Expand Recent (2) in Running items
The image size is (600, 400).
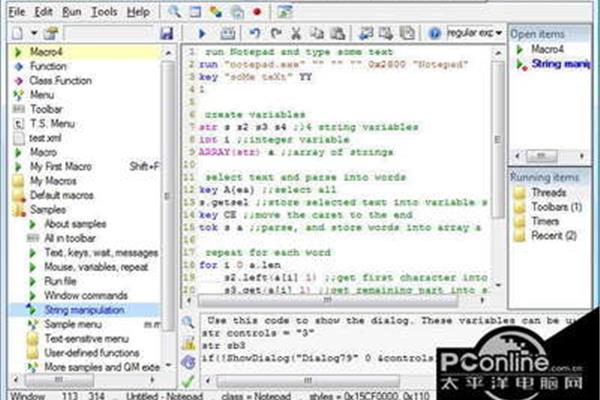554,235
